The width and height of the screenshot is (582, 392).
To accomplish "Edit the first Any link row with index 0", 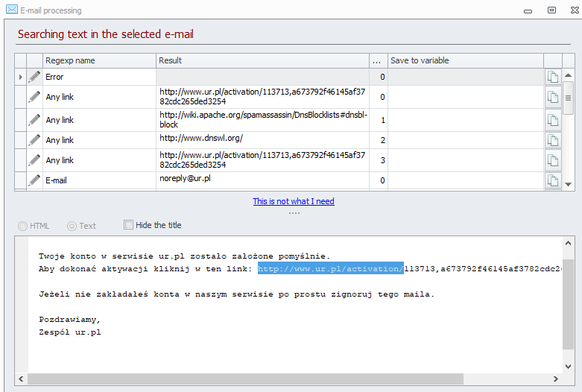I will 34,97.
